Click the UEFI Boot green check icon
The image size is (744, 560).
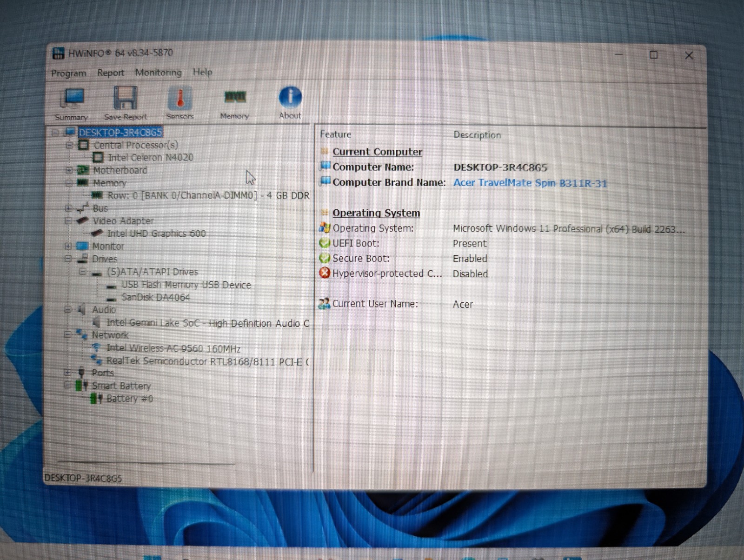coord(325,243)
